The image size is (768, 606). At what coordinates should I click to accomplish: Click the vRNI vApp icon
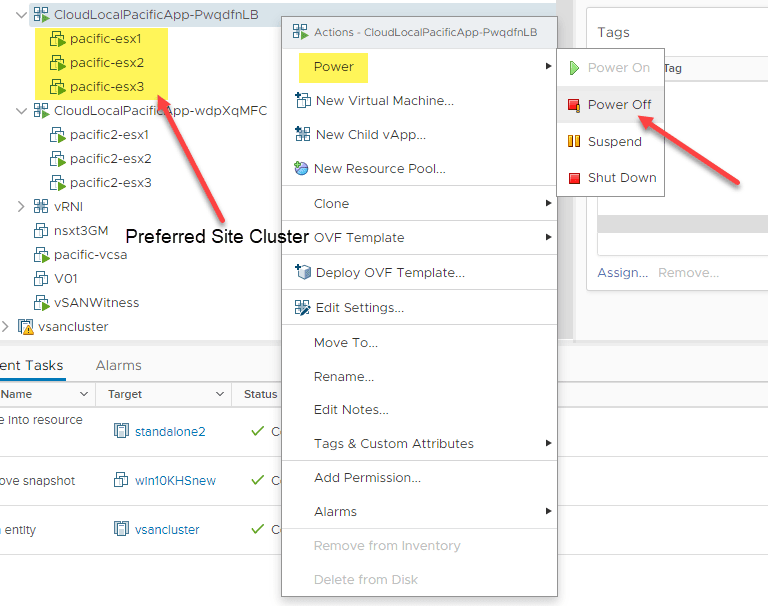point(41,206)
